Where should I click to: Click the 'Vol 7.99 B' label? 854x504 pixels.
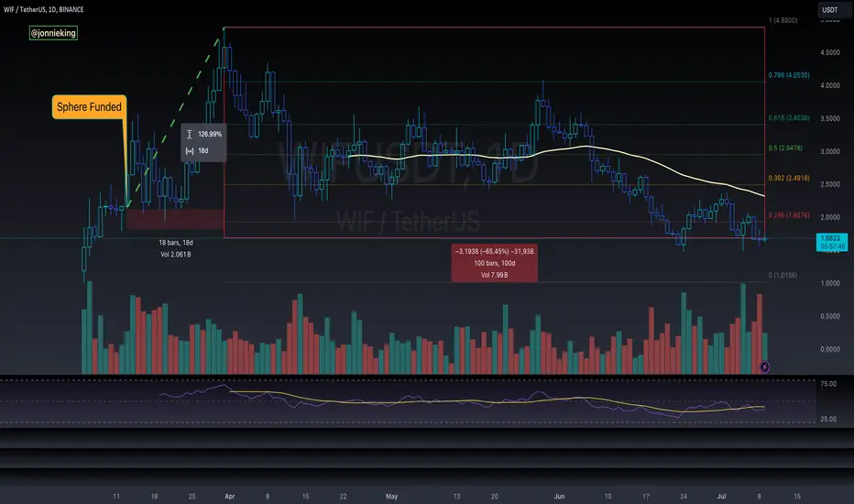(495, 275)
